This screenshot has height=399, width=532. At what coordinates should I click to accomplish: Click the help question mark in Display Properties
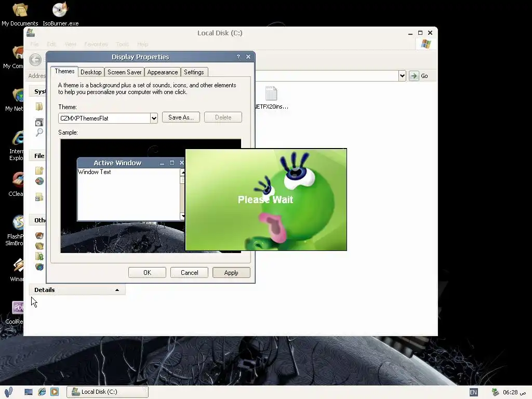(238, 57)
